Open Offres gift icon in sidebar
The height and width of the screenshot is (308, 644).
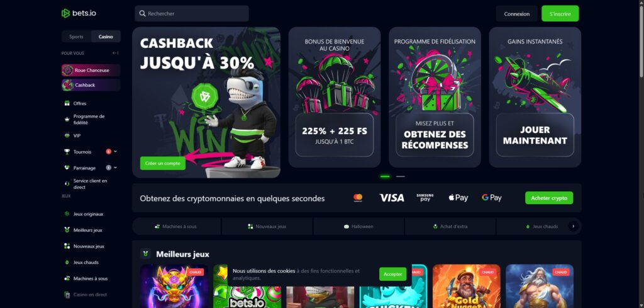point(67,103)
